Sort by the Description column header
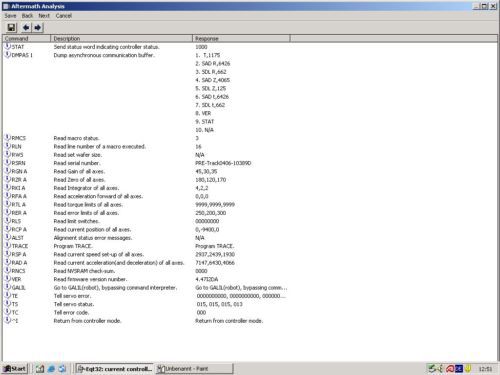The height and width of the screenshot is (375, 500). pos(121,38)
